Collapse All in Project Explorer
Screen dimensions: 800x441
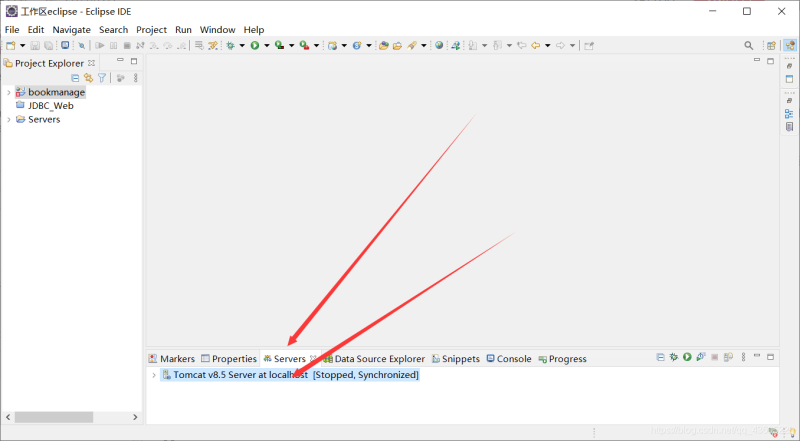75,78
